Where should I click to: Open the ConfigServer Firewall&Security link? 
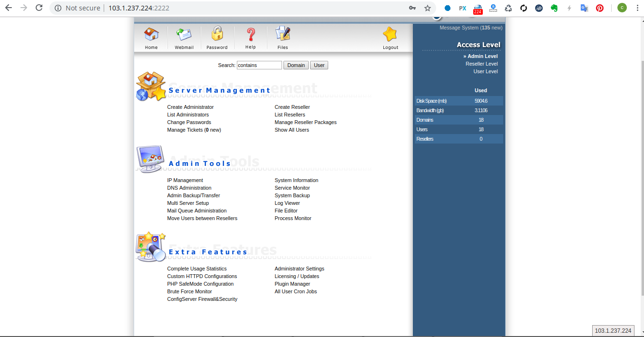pos(202,299)
